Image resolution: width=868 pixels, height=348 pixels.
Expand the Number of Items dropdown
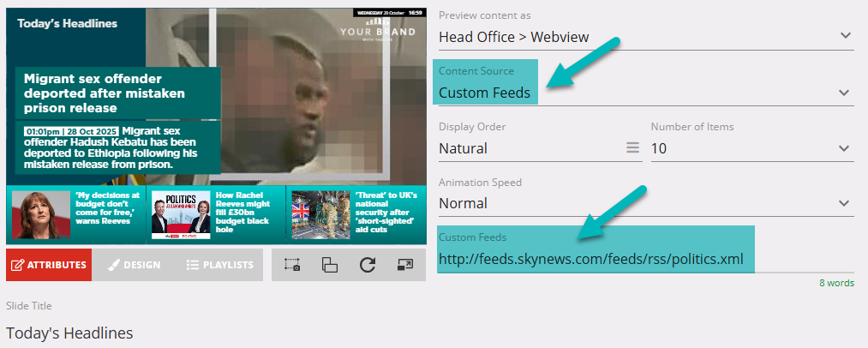845,148
